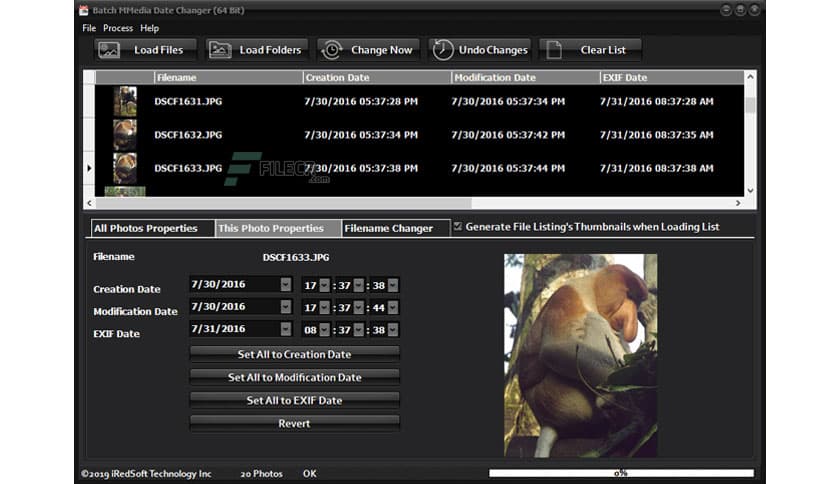The image size is (836, 484).
Task: Click the Undo Changes clock icon
Action: click(443, 50)
